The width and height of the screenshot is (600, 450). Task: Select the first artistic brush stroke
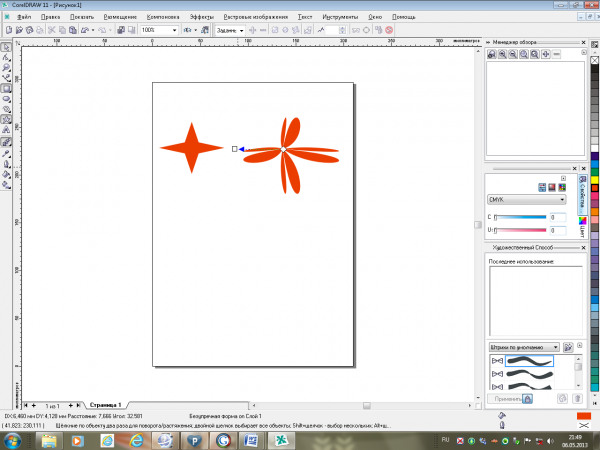(529, 361)
